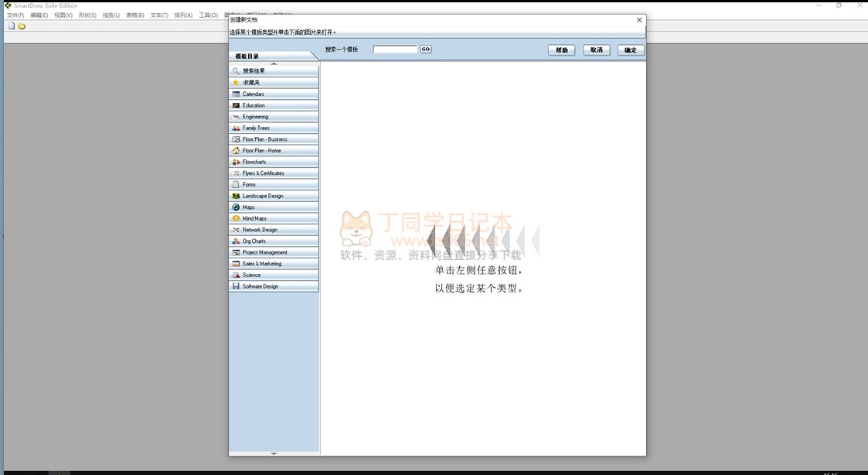
Task: Pick the Floor Plan - Home category
Action: (x=274, y=150)
